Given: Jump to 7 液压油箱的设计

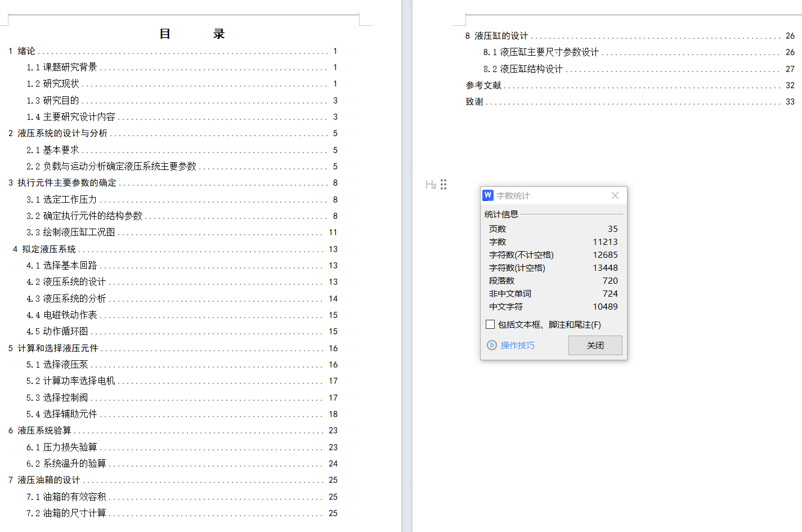Looking at the screenshot, I should pos(173,480).
